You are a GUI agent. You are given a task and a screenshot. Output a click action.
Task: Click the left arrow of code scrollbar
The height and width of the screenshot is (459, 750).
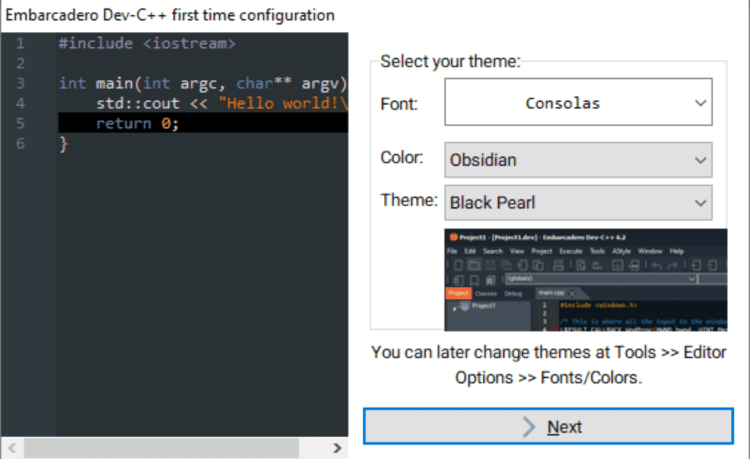[x=12, y=448]
